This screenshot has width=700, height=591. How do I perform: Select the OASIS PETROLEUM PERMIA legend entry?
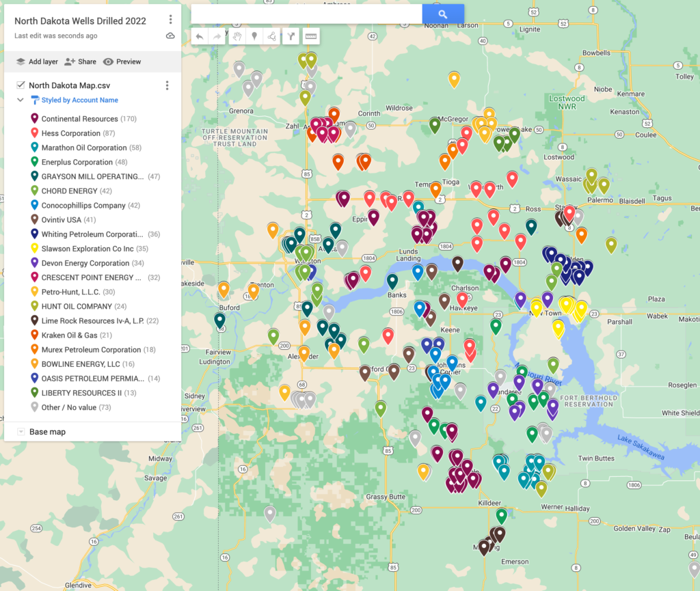(x=95, y=379)
